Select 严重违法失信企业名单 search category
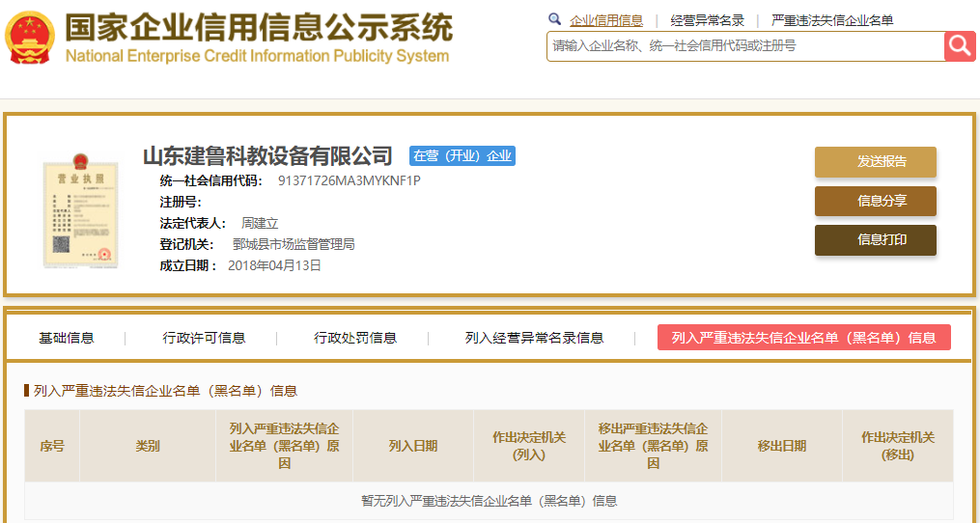Screen dimensions: 980x523 (832, 20)
